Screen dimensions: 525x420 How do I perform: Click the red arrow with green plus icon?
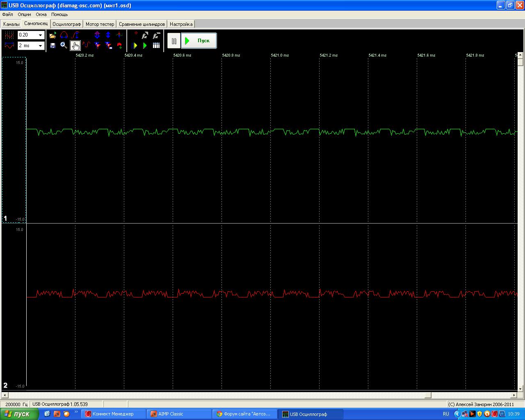tap(119, 45)
